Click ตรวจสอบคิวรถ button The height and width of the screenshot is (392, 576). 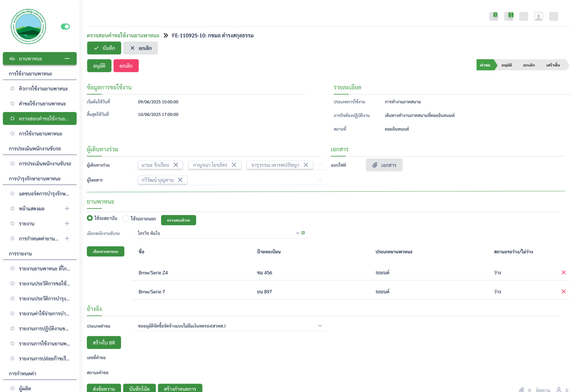click(x=178, y=220)
